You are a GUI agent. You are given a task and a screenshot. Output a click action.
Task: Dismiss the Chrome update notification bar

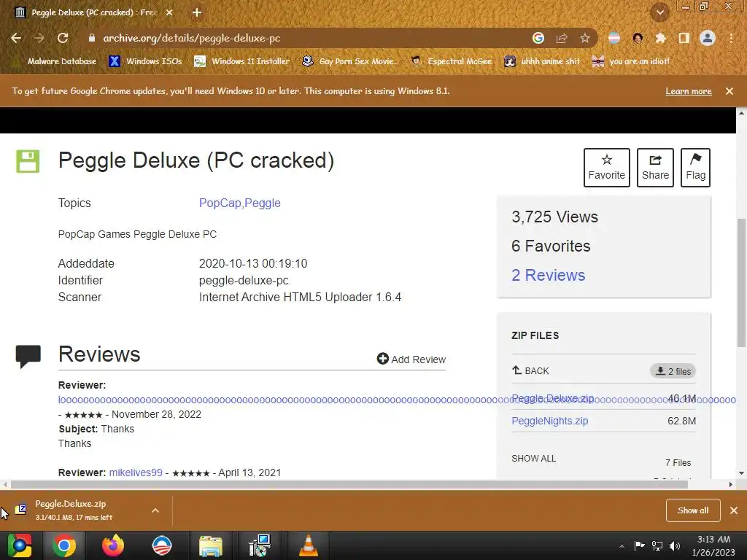coord(729,91)
